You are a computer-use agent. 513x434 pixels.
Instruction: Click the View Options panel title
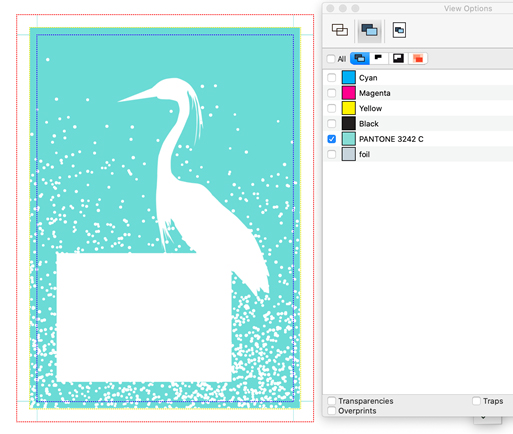468,9
